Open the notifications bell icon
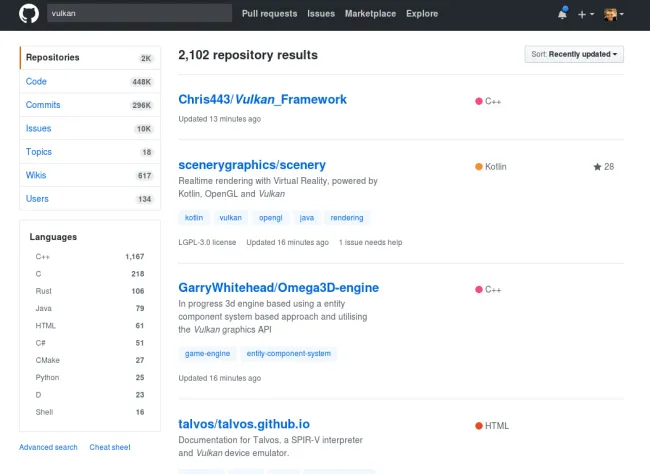Image resolution: width=650 pixels, height=474 pixels. tap(562, 14)
